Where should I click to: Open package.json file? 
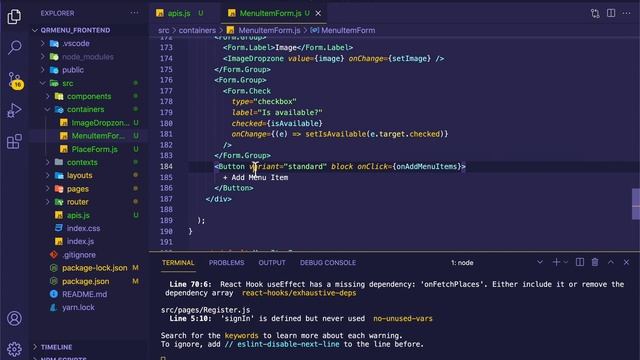[x=85, y=281]
